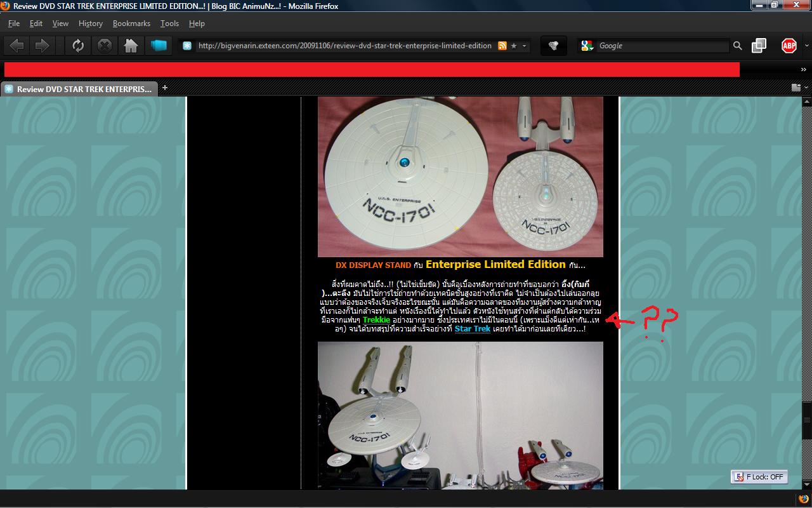
Task: Open the History menu
Action: pyautogui.click(x=91, y=23)
